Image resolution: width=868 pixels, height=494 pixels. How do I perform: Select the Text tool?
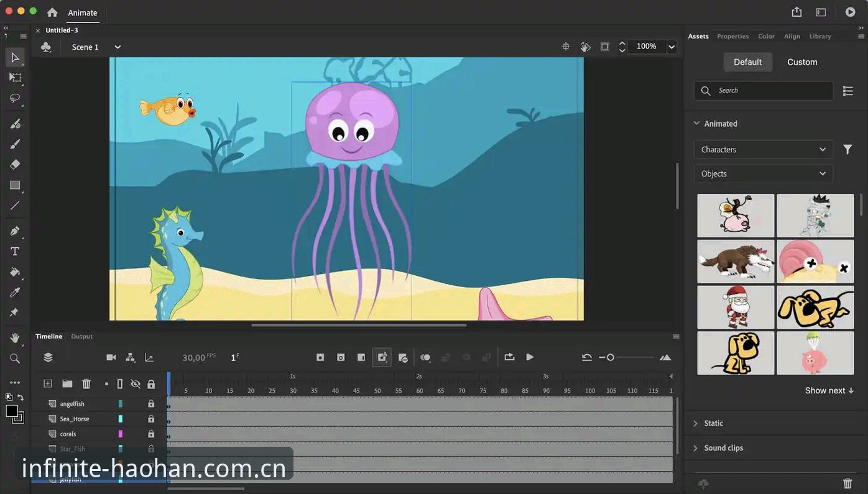point(16,251)
